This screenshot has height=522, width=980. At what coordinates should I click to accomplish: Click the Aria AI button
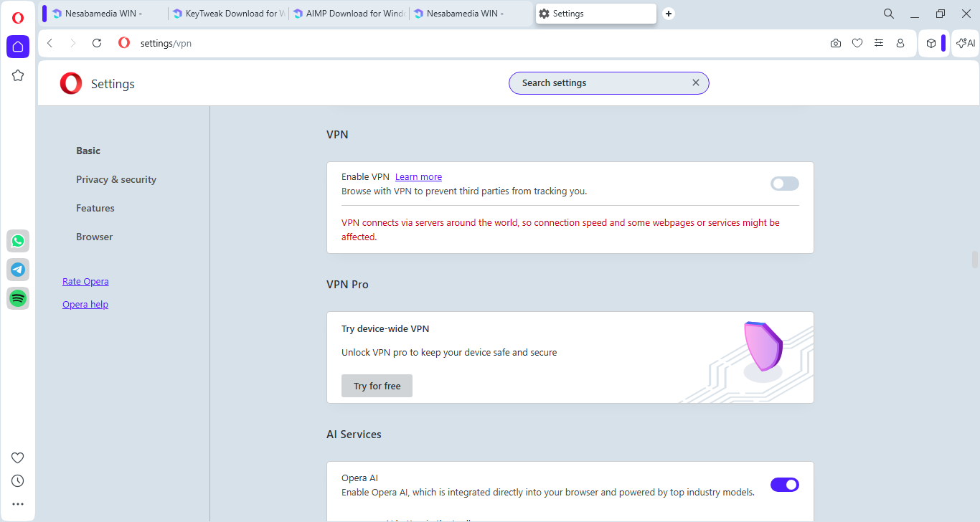[966, 43]
